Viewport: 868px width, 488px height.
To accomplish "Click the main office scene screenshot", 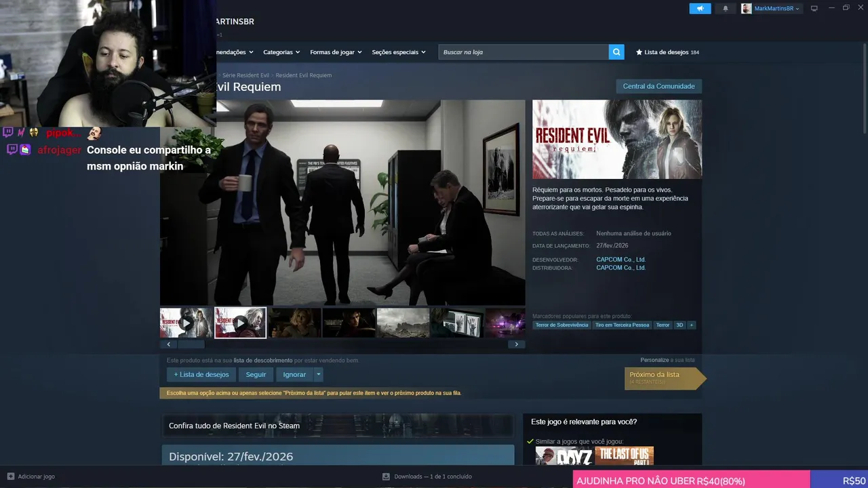I will [x=342, y=203].
